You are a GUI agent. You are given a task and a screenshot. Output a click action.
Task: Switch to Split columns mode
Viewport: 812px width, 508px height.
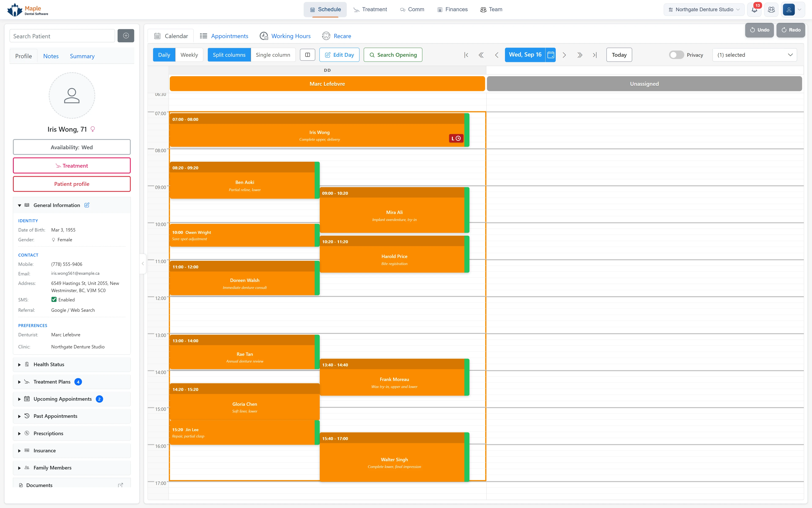[229, 55]
